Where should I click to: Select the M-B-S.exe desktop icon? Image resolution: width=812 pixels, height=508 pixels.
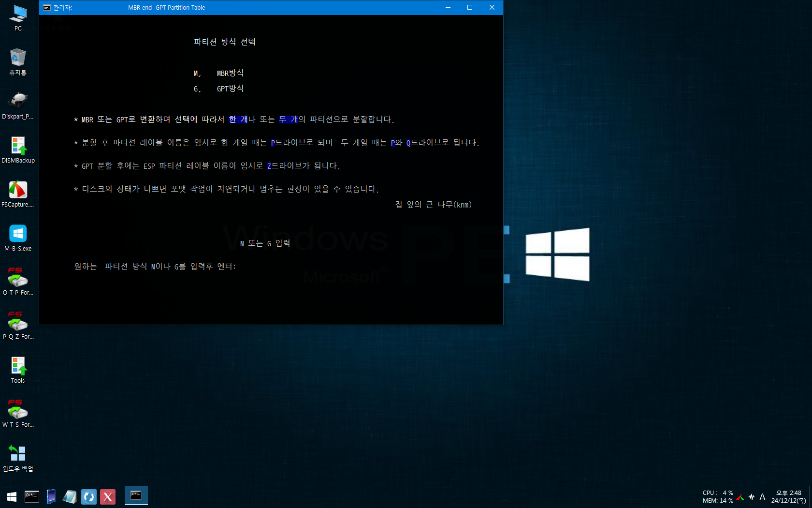tap(18, 238)
